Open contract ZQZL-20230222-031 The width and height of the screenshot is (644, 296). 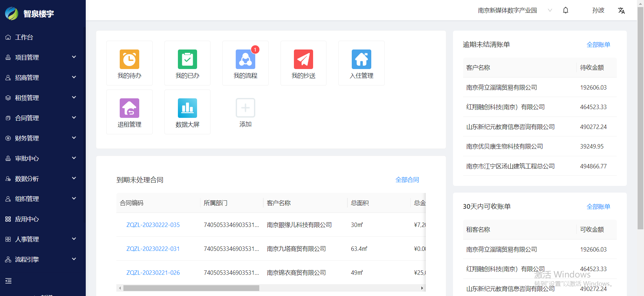point(153,249)
